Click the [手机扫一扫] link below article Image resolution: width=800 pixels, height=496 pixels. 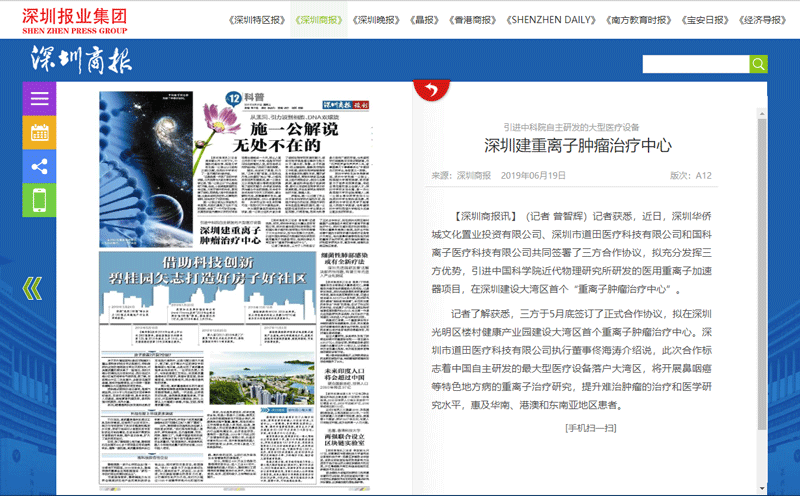pos(590,428)
